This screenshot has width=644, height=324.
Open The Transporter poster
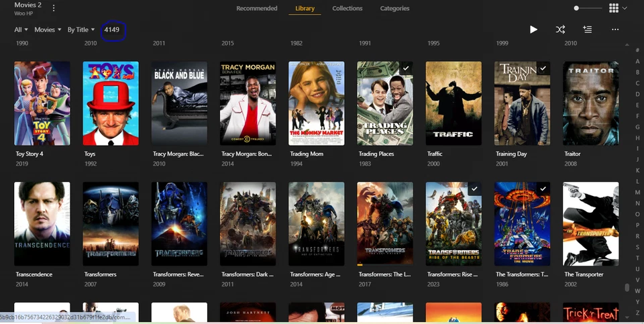[590, 224]
